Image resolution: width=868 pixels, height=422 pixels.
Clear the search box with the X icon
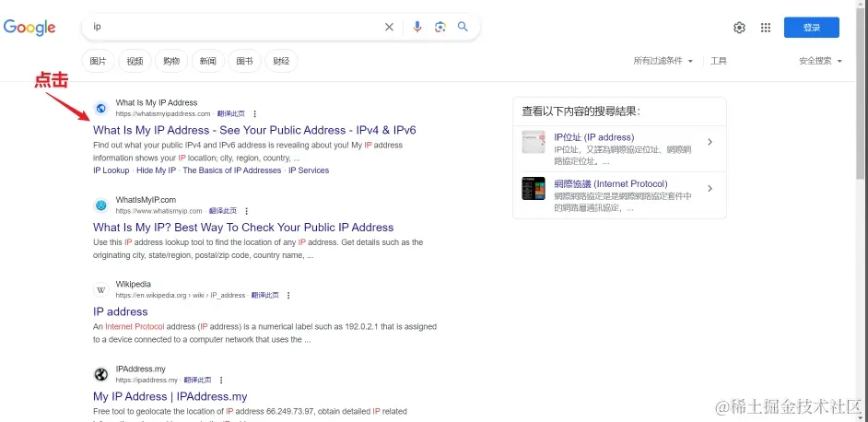(x=389, y=27)
